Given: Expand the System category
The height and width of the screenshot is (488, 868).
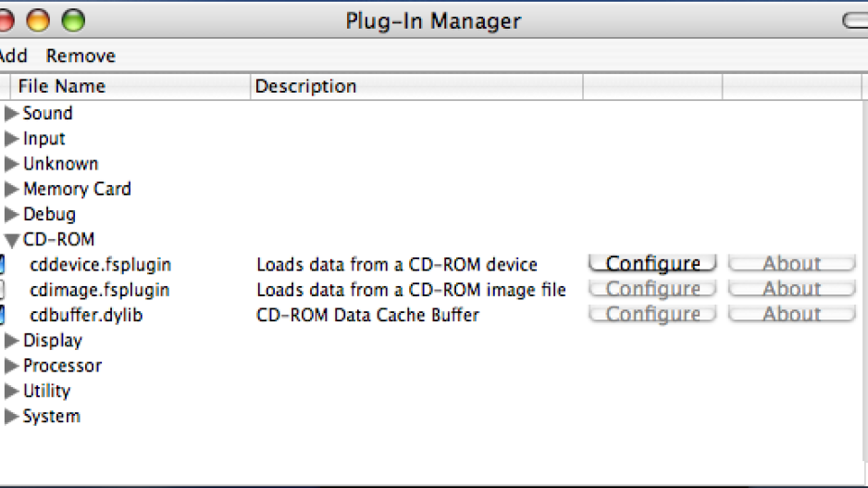Looking at the screenshot, I should (x=11, y=416).
